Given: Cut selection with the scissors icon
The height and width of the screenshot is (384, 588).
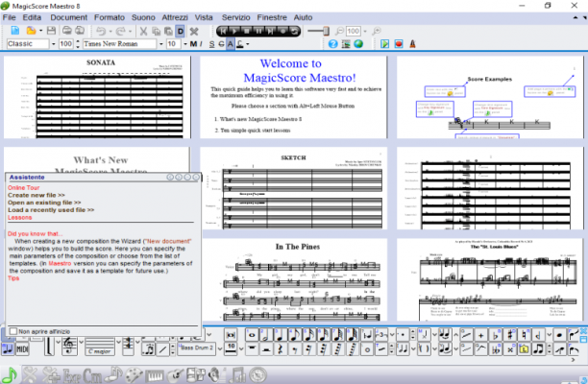Looking at the screenshot, I should 143,31.
